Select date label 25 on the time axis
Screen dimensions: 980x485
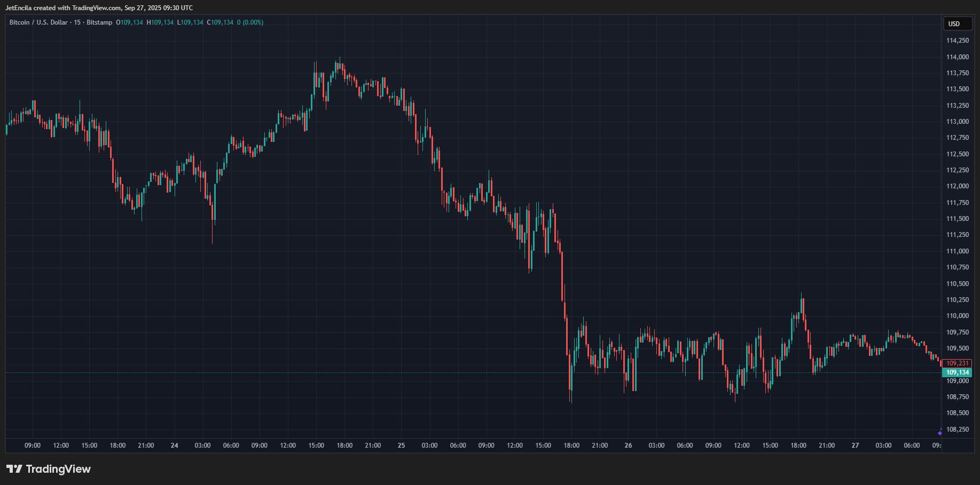pos(401,446)
